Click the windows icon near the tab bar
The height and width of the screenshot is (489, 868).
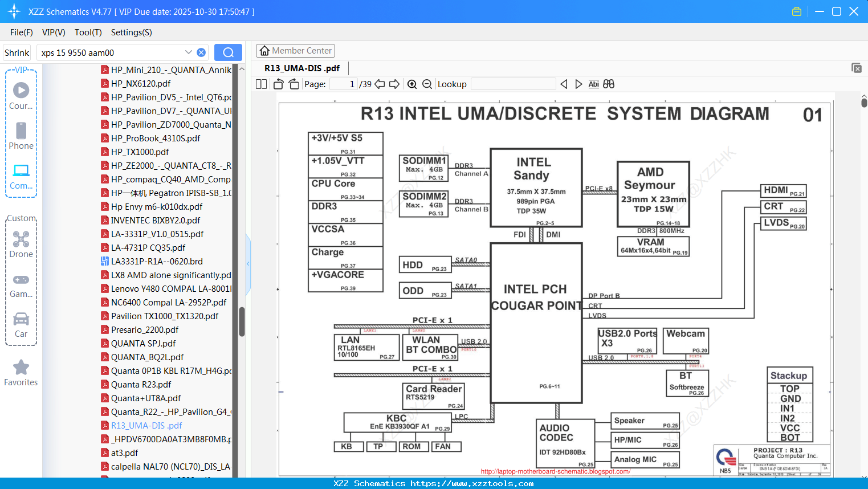(x=857, y=68)
